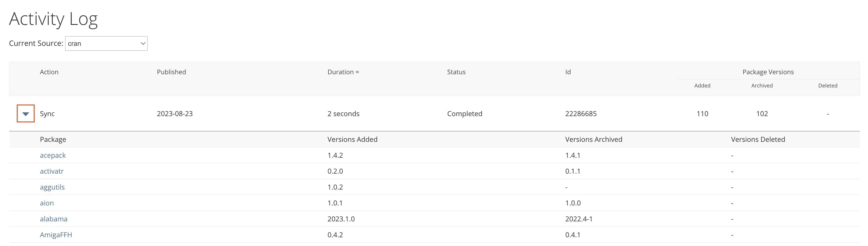Image resolution: width=868 pixels, height=246 pixels.
Task: Click the Published column header
Action: point(171,72)
